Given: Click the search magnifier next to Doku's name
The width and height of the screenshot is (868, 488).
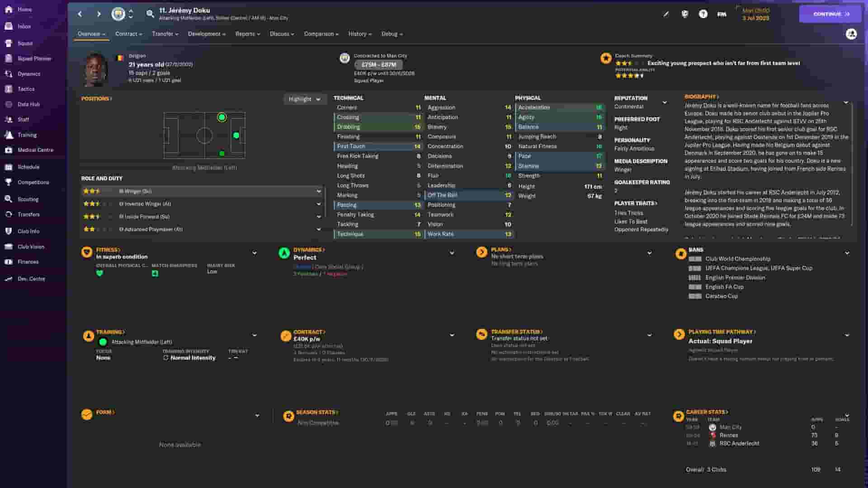Looking at the screenshot, I should (x=151, y=14).
